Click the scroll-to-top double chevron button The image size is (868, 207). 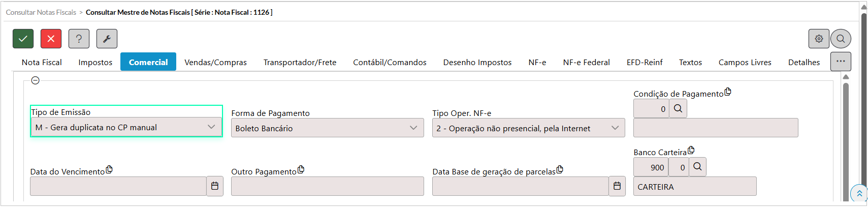[859, 193]
